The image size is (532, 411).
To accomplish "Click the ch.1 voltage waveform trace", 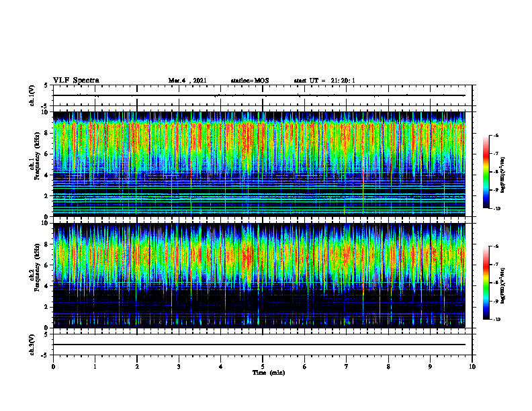I will pos(259,95).
